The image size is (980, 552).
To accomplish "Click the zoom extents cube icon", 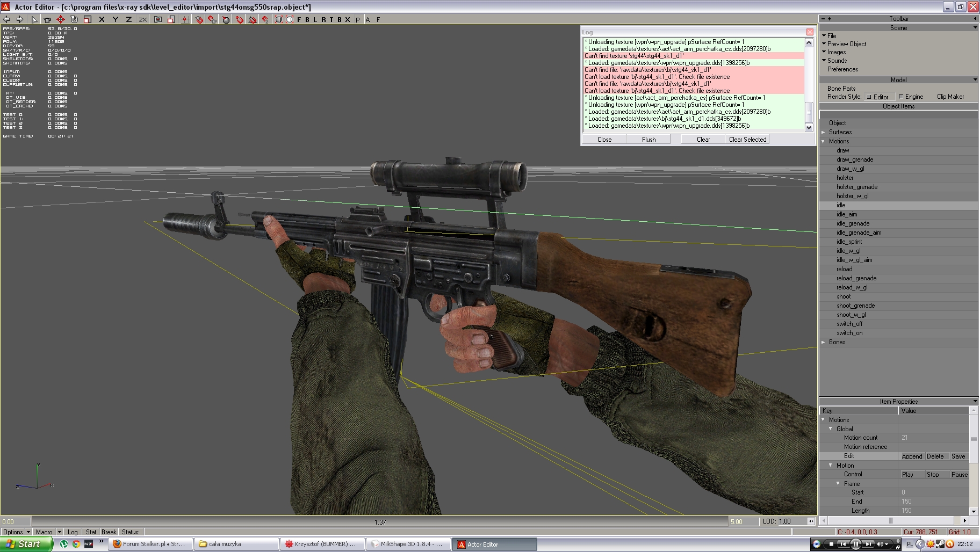I will pyautogui.click(x=278, y=19).
